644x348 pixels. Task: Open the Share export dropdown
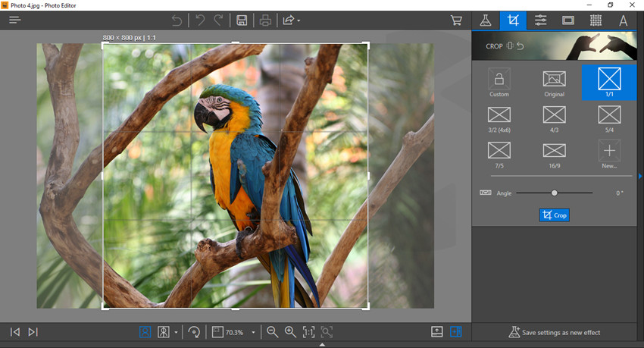[291, 20]
